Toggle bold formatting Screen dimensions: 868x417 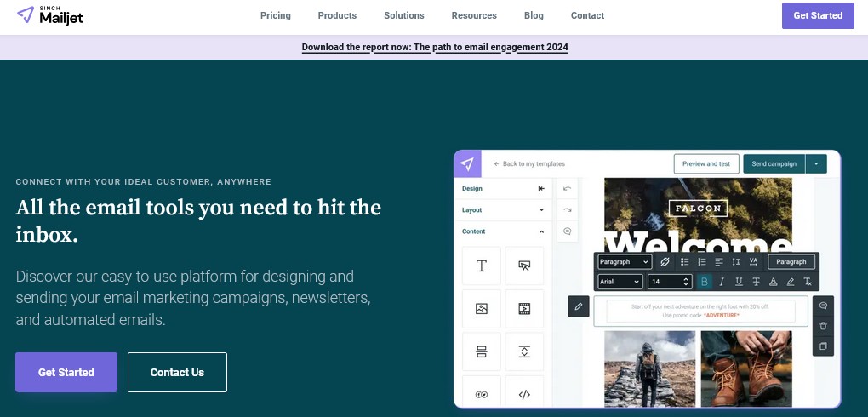click(x=704, y=282)
